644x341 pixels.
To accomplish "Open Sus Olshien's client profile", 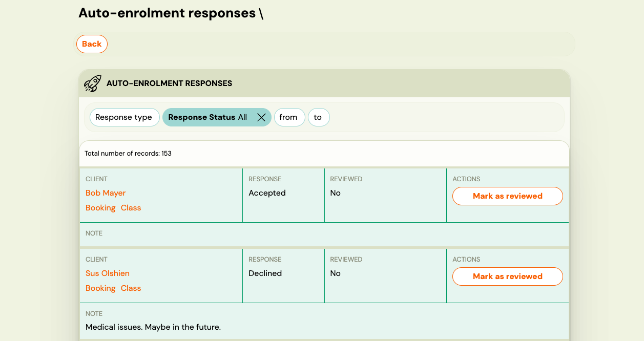I will pyautogui.click(x=108, y=273).
